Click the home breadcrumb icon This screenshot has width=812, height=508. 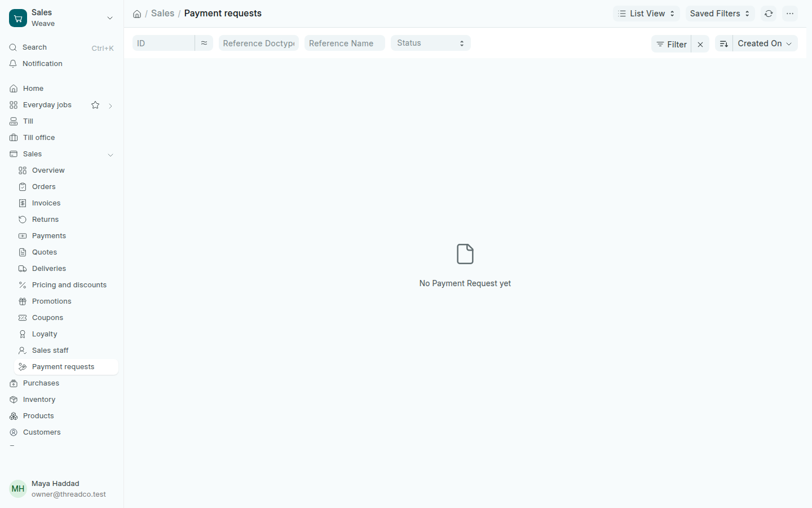click(137, 14)
